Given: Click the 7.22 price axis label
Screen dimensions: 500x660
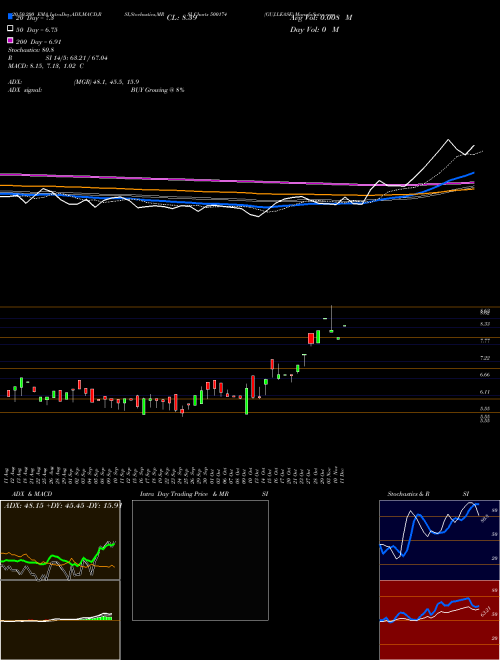Looking at the screenshot, I should (485, 358).
